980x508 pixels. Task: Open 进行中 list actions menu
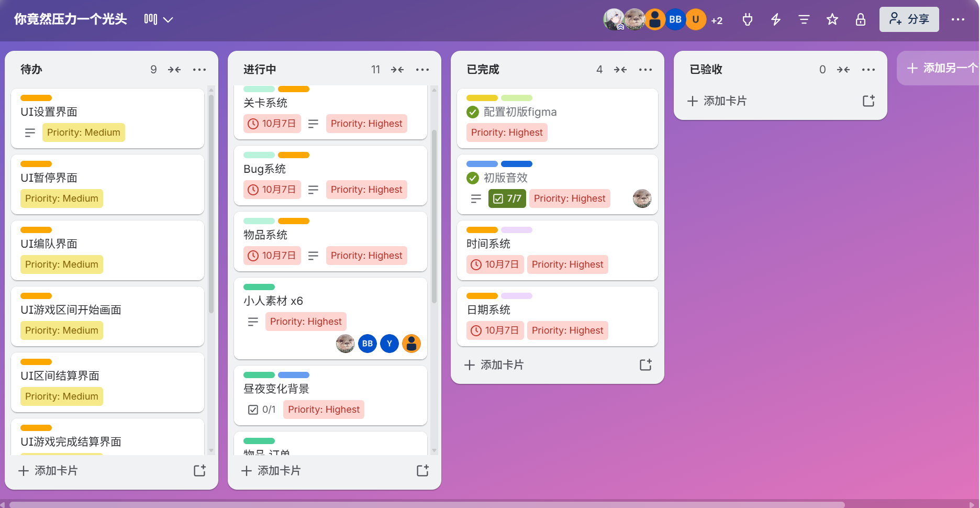[422, 69]
